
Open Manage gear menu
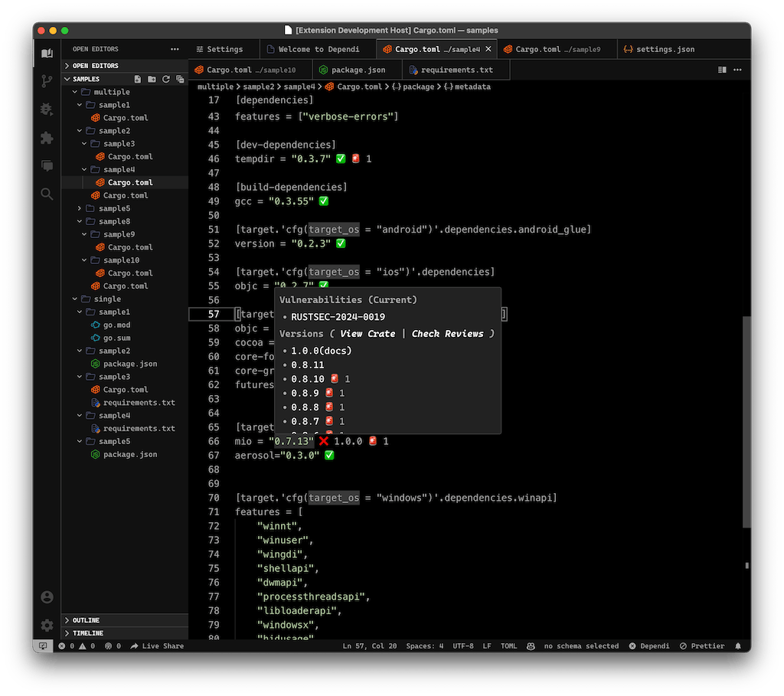click(47, 625)
